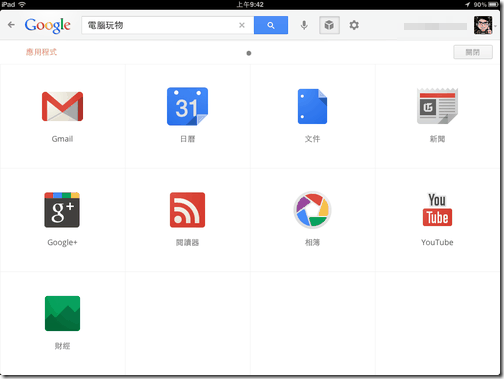Image resolution: width=504 pixels, height=379 pixels.
Task: Open the Finance app icon labeled 財經
Action: tap(62, 313)
